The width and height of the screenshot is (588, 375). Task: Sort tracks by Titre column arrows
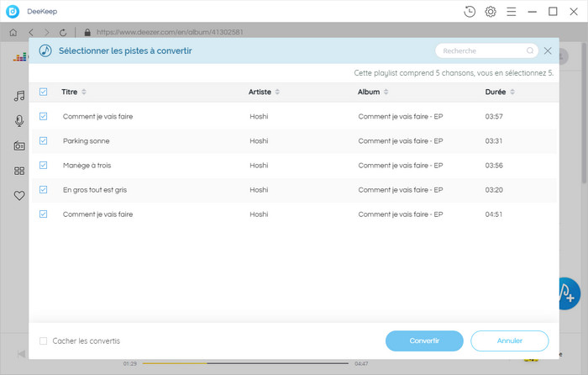84,92
